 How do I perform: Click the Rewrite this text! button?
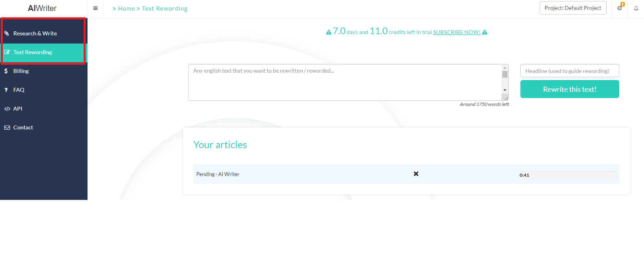pos(569,89)
